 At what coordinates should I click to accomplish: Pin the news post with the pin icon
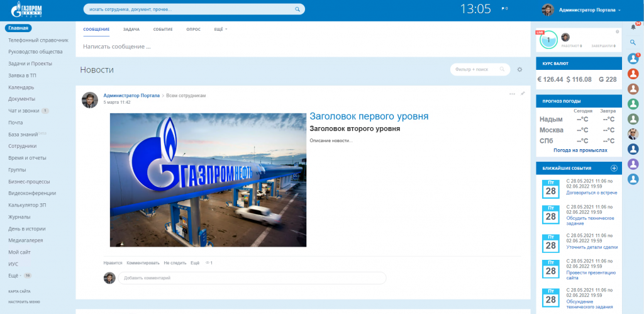coord(523,94)
